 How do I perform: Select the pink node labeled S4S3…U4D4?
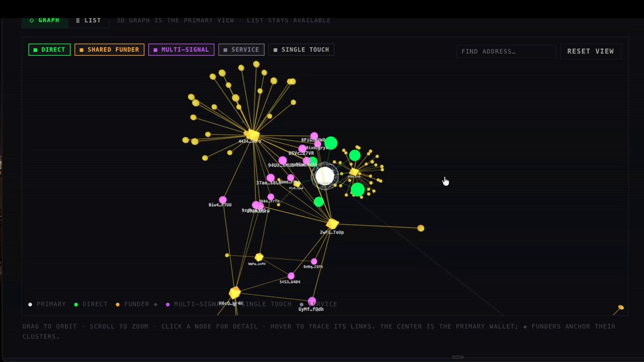coord(291,276)
